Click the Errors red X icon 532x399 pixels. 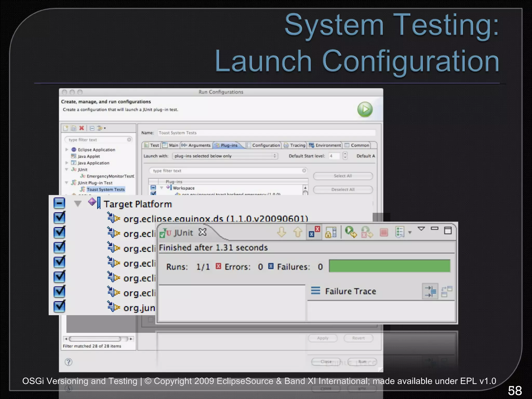click(x=218, y=266)
